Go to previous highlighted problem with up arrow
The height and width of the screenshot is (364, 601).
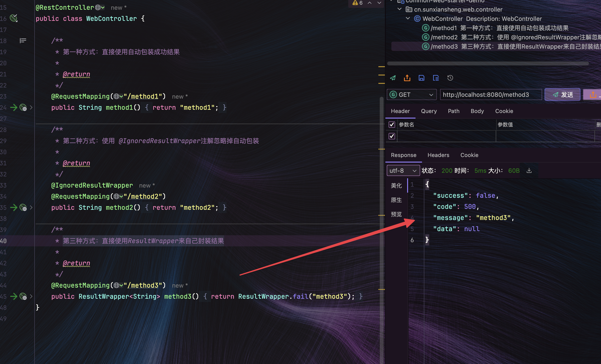tap(370, 3)
